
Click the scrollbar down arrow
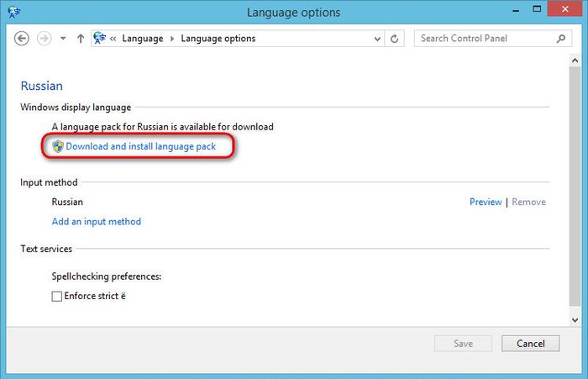click(x=575, y=319)
